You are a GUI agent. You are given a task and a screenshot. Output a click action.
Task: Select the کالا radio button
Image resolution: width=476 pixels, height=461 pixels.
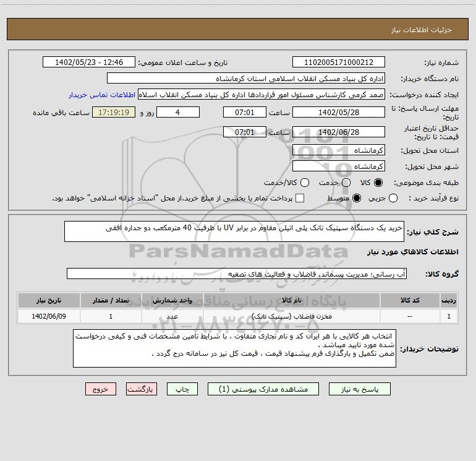point(378,183)
